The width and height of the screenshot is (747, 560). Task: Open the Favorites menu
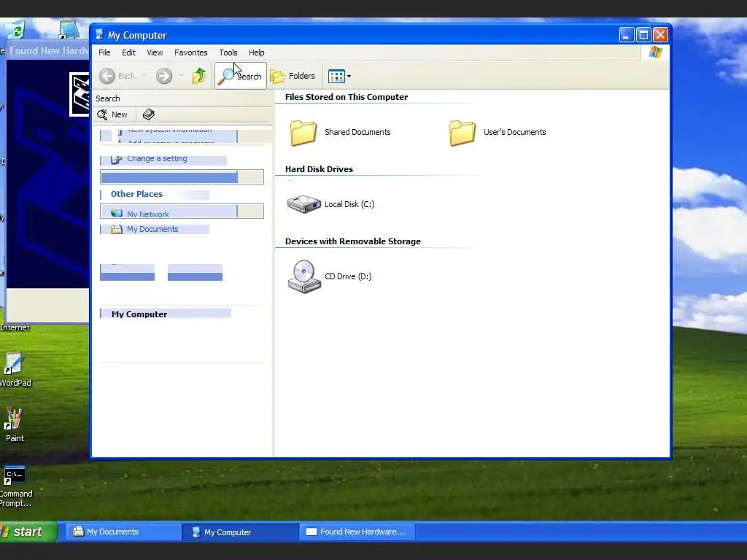click(x=190, y=52)
